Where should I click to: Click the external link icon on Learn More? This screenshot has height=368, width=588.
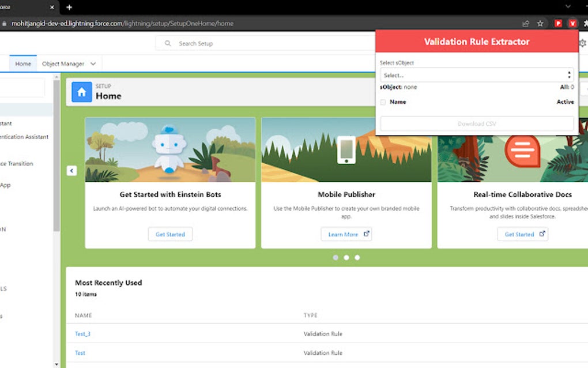click(367, 234)
